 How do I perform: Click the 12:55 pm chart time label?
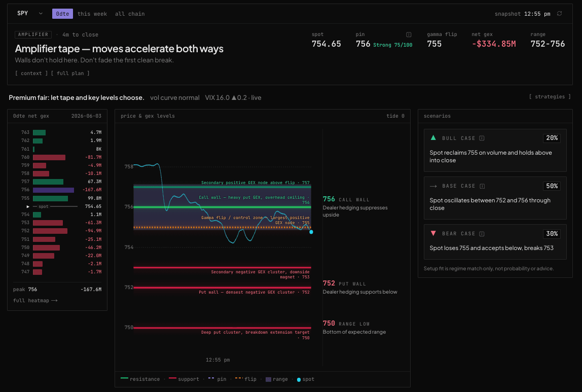pyautogui.click(x=217, y=360)
